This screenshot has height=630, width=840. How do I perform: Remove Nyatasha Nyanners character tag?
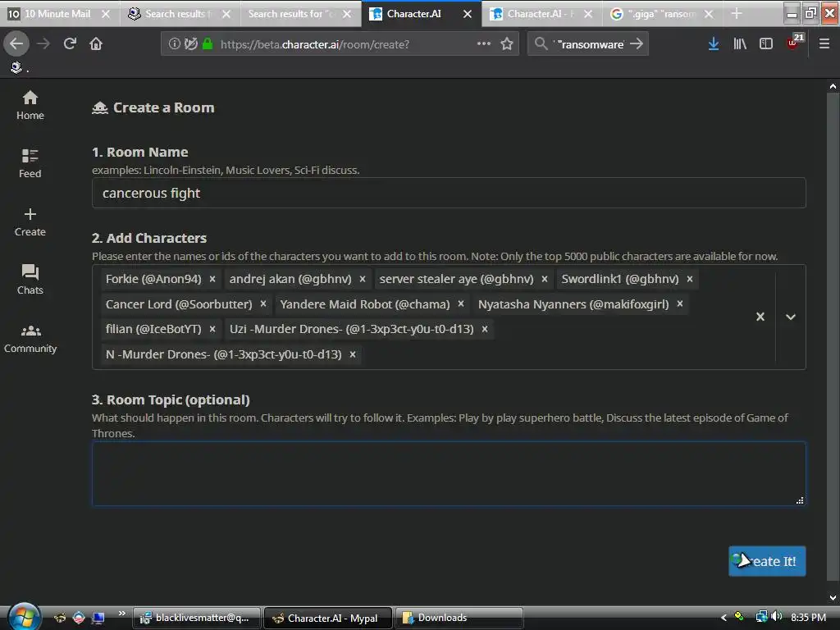click(x=680, y=304)
